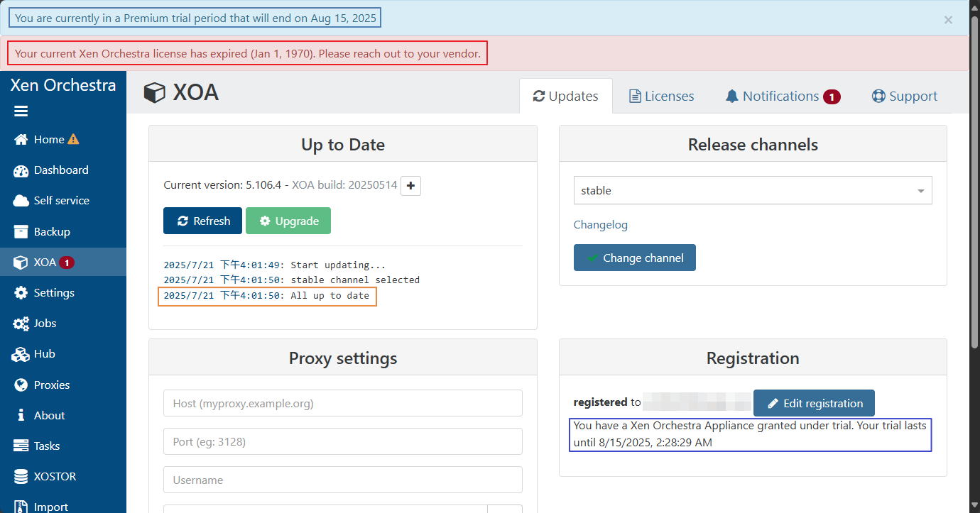The width and height of the screenshot is (980, 513).
Task: Open Self service from sidebar
Action: coord(63,201)
